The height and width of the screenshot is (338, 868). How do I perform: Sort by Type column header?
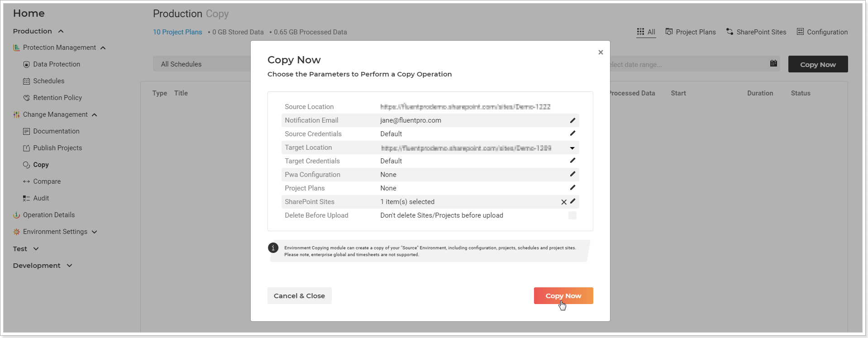(160, 93)
